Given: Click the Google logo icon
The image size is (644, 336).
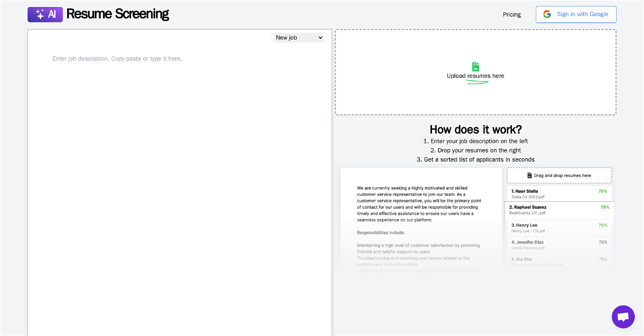Looking at the screenshot, I should coord(547,14).
